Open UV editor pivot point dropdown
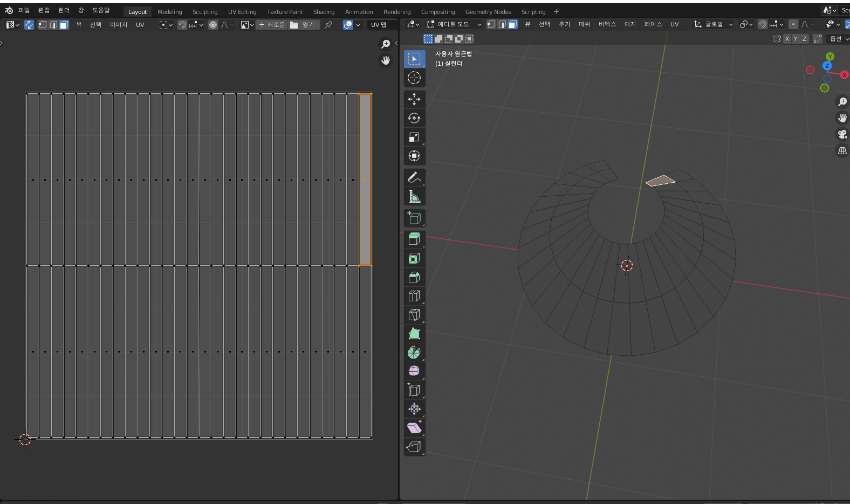The width and height of the screenshot is (850, 504). coord(166,25)
